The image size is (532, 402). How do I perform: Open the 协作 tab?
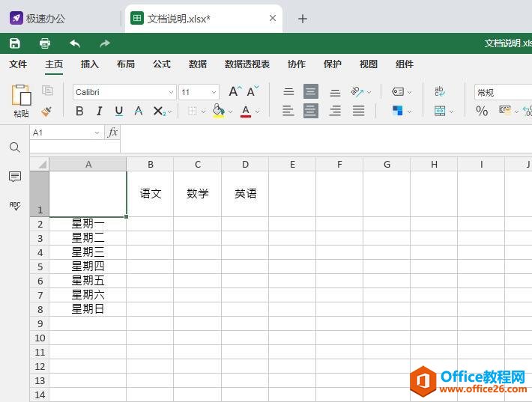click(x=297, y=64)
